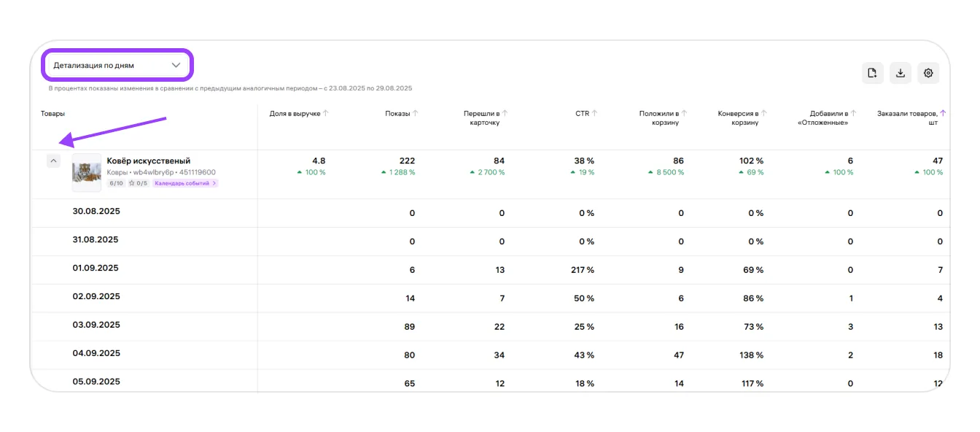Click the 0/5 star rating badge
Viewport: 980px width, 432px height.
click(138, 183)
